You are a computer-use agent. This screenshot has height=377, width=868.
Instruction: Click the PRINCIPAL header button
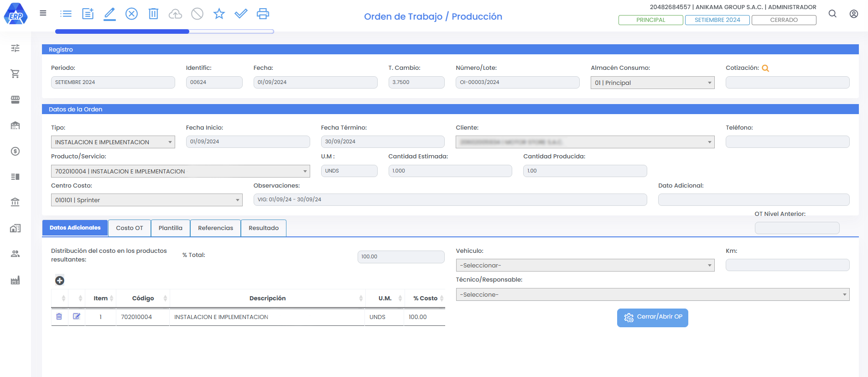650,20
